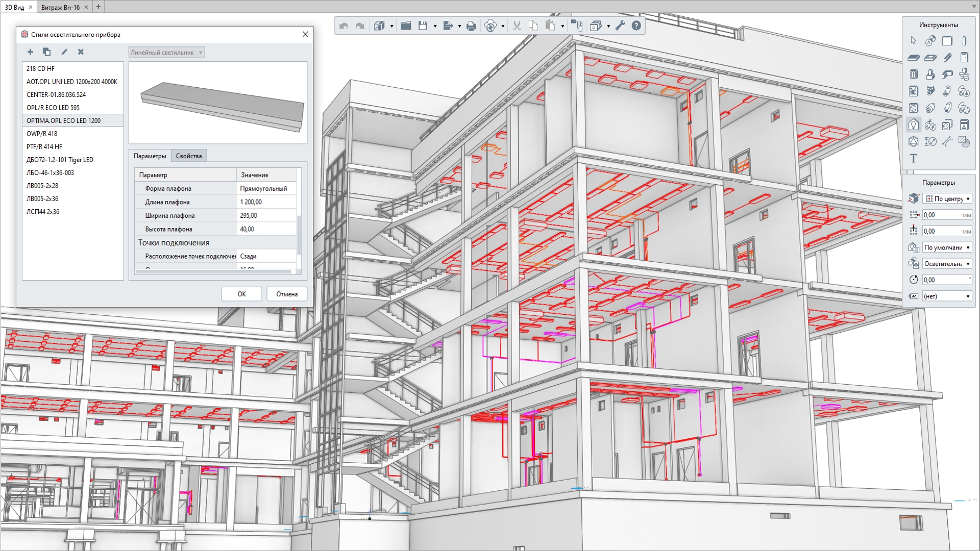Viewport: 980px width, 551px height.
Task: Select ДБО72-1.2-101 Tiger LED style
Action: [60, 160]
